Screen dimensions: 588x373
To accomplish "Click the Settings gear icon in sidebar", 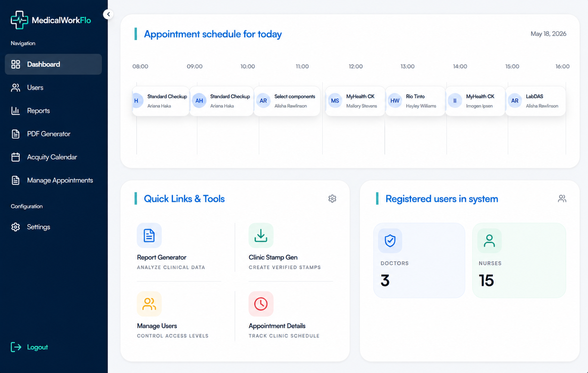I will (x=16, y=227).
